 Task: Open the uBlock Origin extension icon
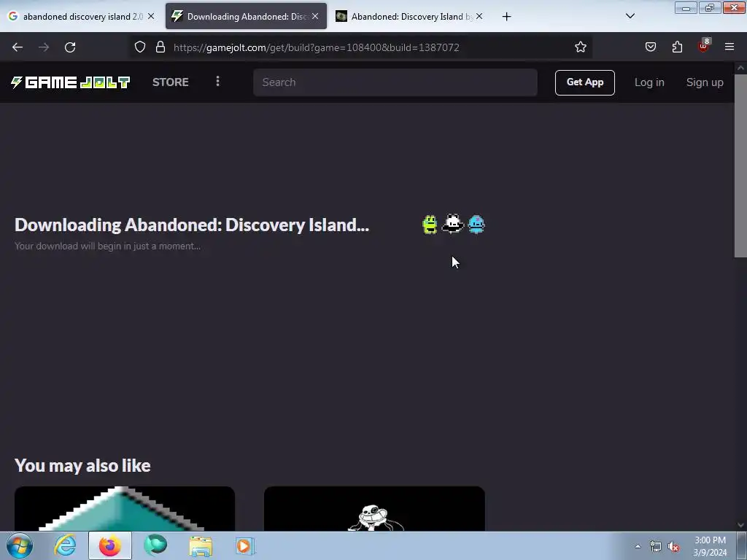point(704,46)
